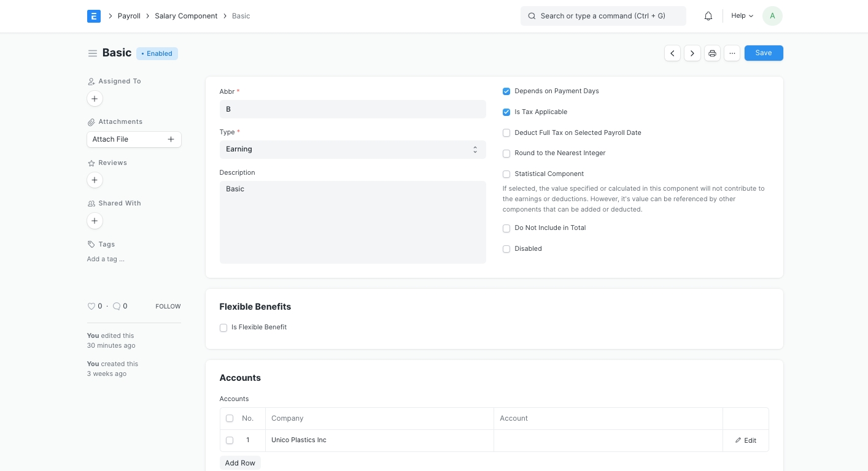Navigate to Salary Component breadcrumb
868x471 pixels.
(x=186, y=16)
